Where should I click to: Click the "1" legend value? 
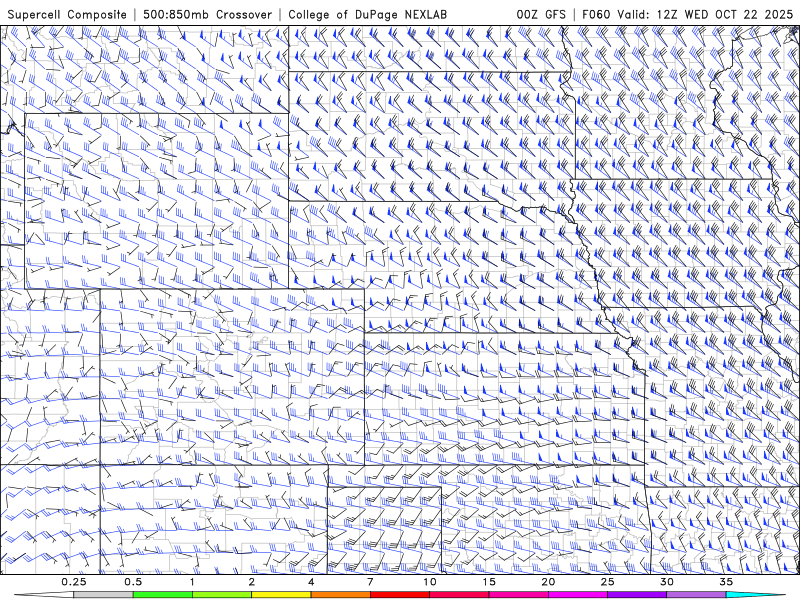[x=192, y=582]
